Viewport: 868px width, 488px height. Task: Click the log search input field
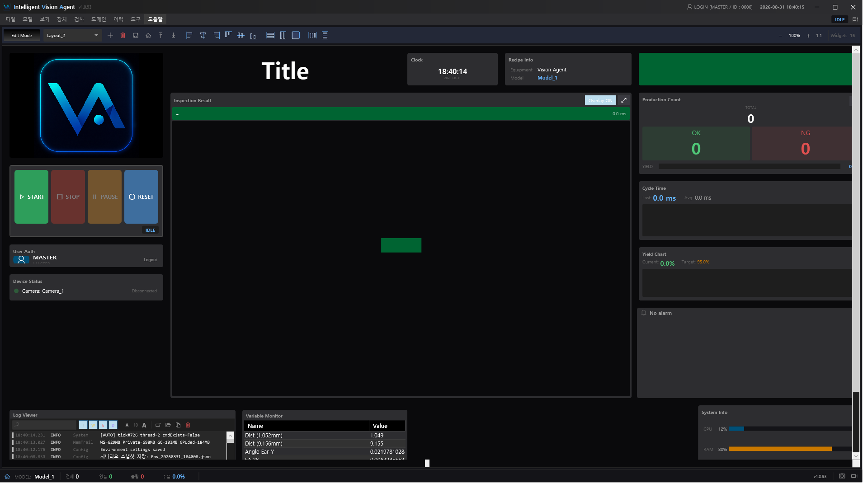coord(44,426)
